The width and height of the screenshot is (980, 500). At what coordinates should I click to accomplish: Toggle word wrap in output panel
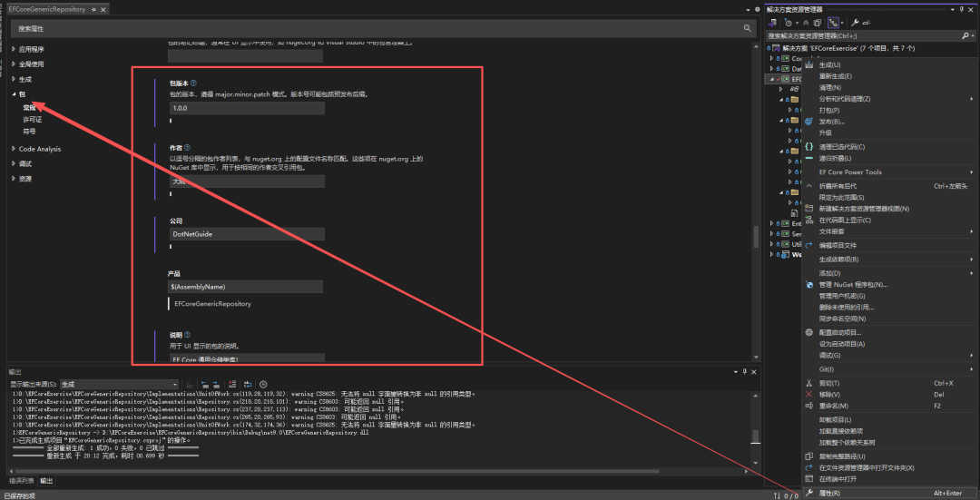[x=248, y=385]
